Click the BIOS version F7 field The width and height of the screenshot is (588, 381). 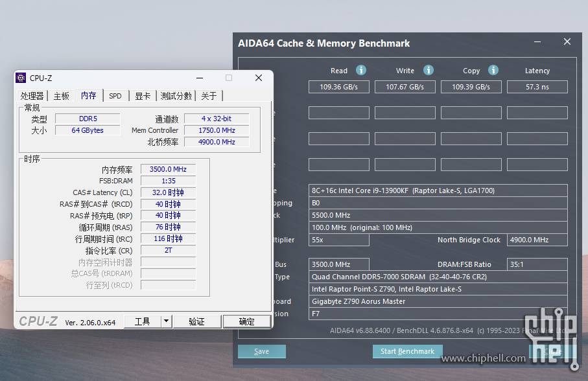pos(438,314)
